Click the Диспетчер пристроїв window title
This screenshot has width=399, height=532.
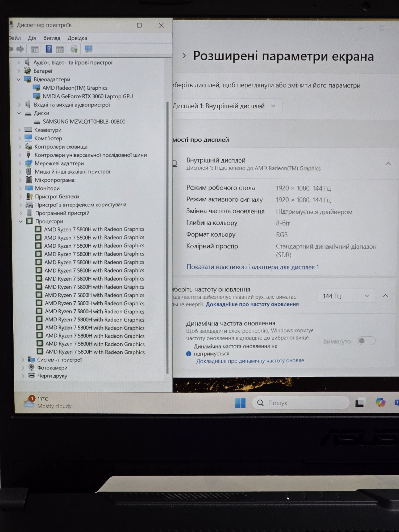(44, 25)
